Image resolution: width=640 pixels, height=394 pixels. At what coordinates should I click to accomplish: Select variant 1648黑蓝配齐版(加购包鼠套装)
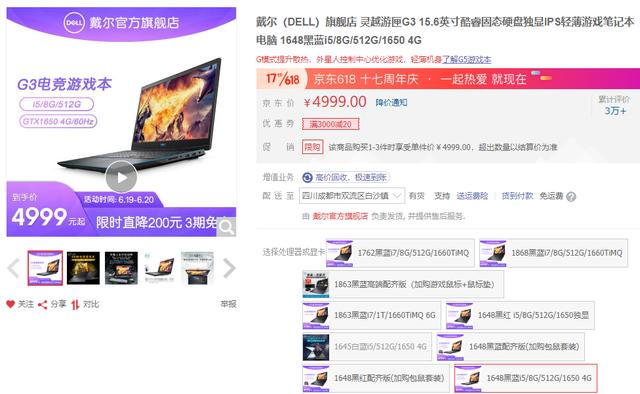(x=511, y=347)
